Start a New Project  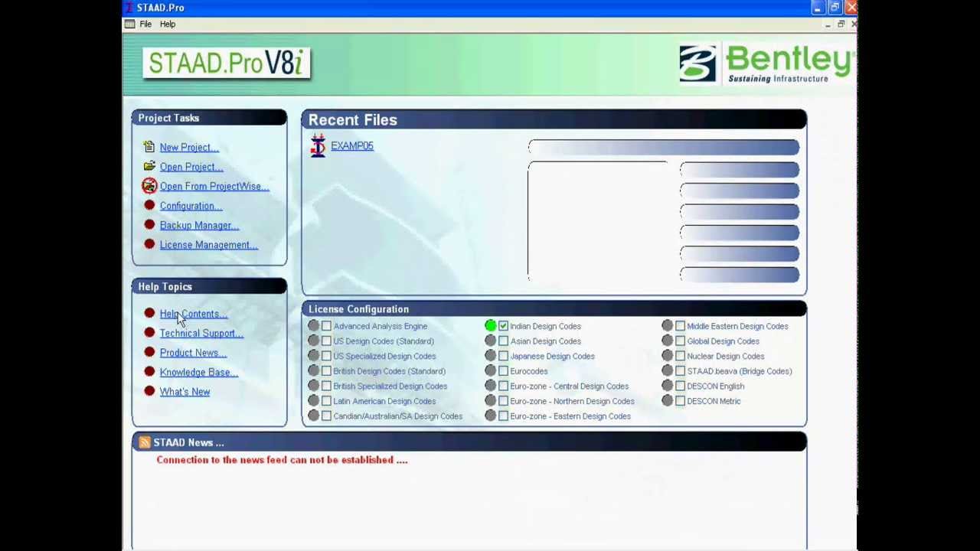[189, 147]
